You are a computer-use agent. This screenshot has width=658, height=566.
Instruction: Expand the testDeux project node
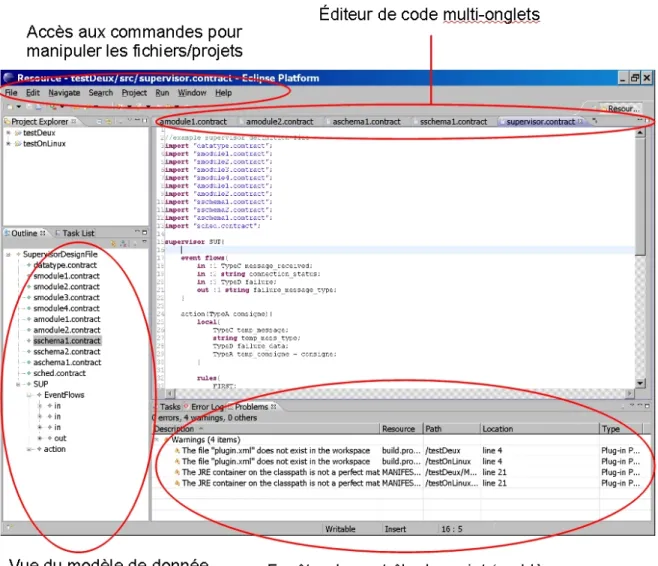pyautogui.click(x=8, y=133)
